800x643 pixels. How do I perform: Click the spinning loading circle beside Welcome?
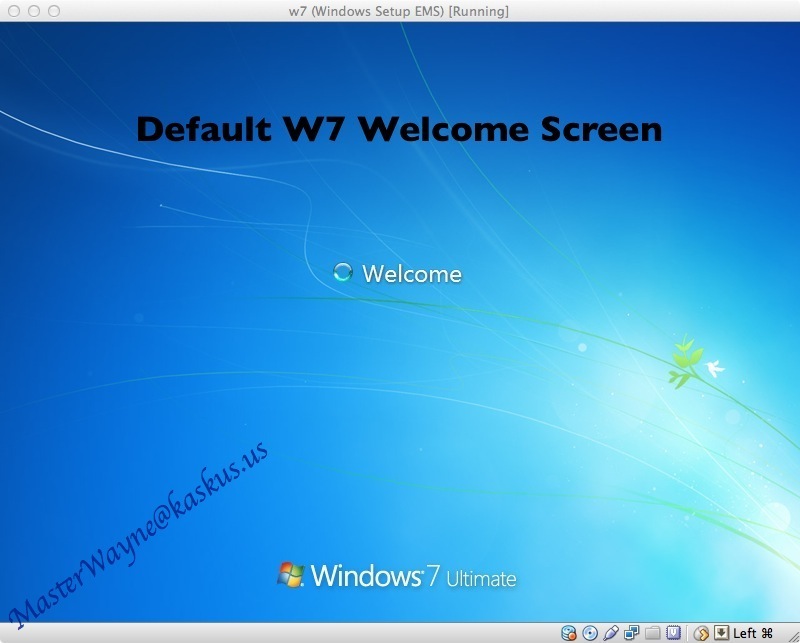pos(342,272)
